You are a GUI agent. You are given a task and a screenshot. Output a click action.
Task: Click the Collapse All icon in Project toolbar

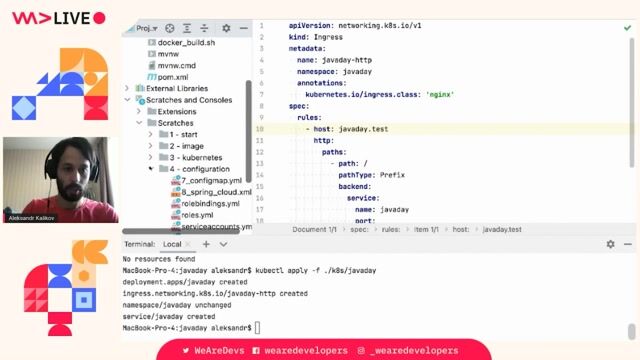tap(204, 28)
